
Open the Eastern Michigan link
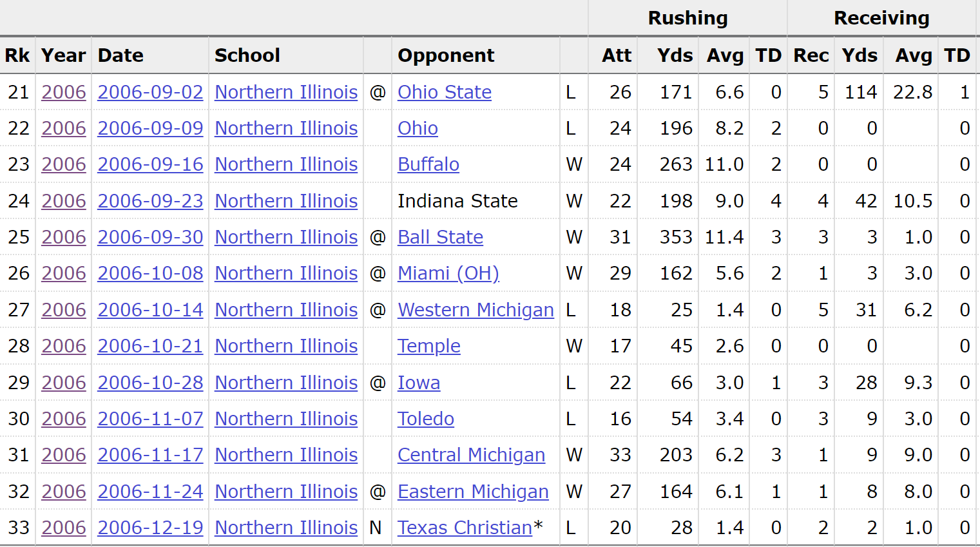[473, 492]
